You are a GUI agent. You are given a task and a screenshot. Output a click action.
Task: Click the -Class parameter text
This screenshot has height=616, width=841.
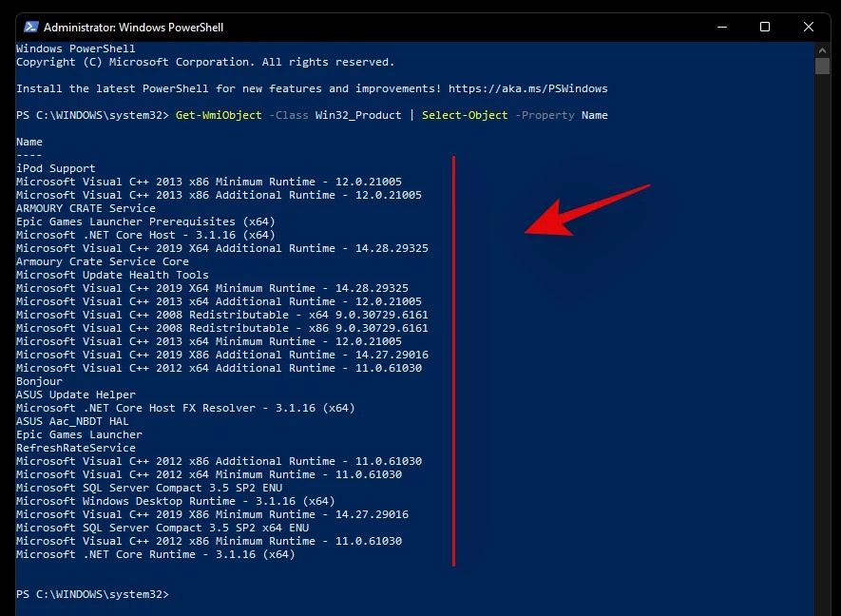pos(289,115)
